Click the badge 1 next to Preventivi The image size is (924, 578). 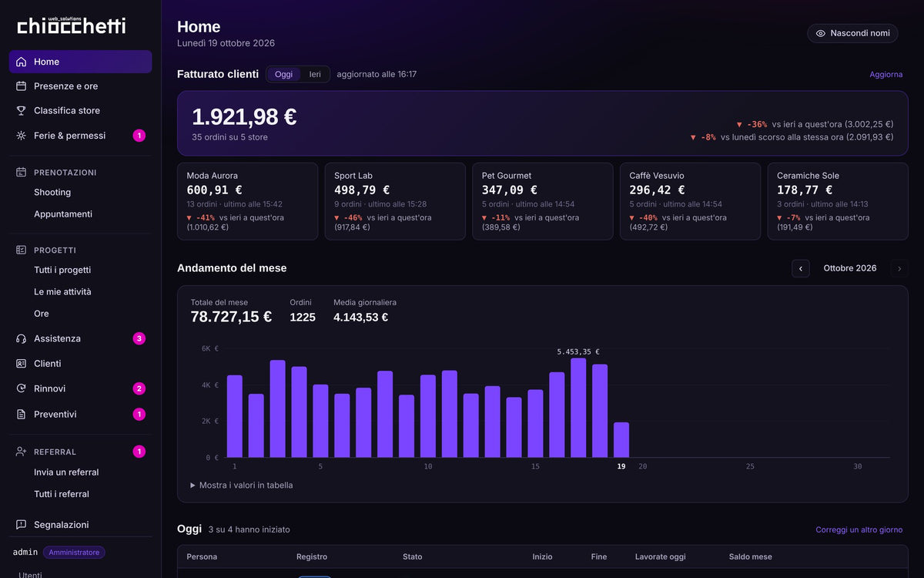pyautogui.click(x=139, y=414)
